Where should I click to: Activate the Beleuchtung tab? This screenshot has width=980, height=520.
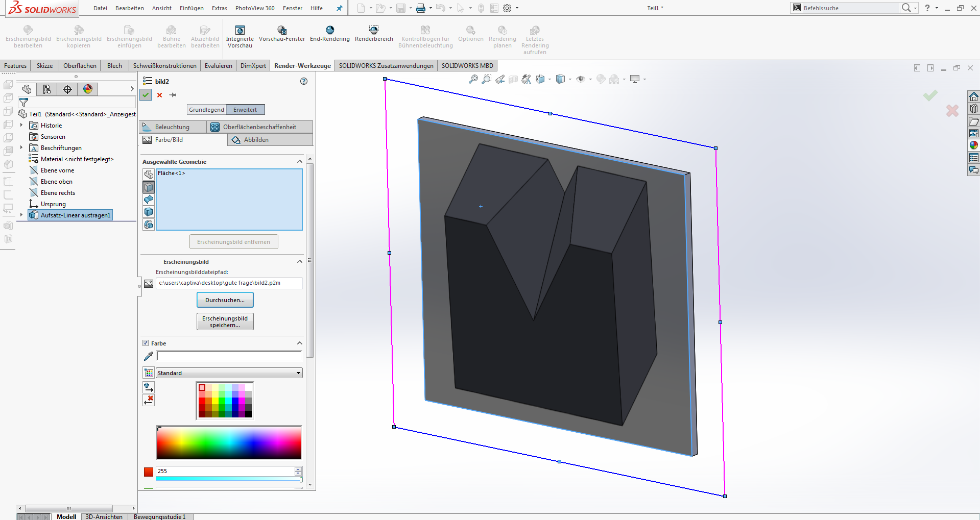point(173,127)
